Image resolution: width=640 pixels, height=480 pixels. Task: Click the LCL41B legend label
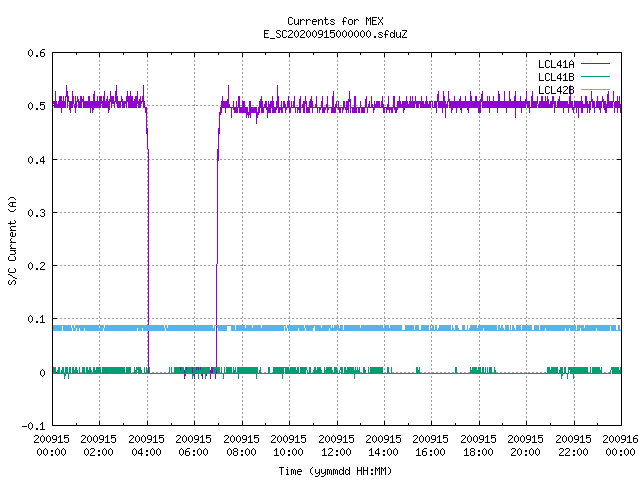[x=556, y=77]
